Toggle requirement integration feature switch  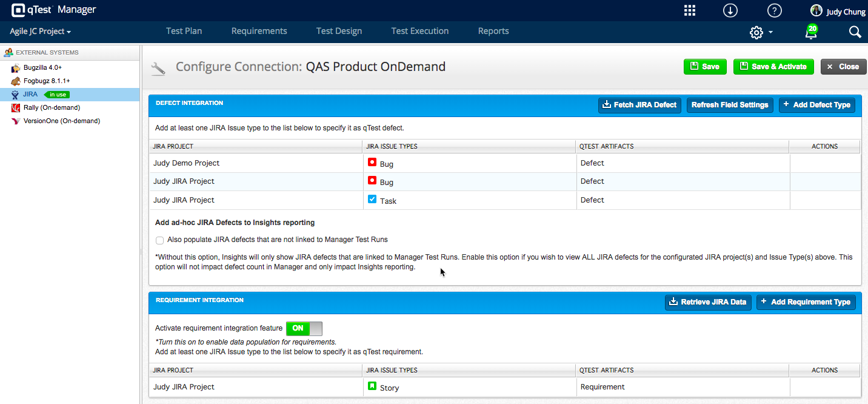[x=304, y=328]
